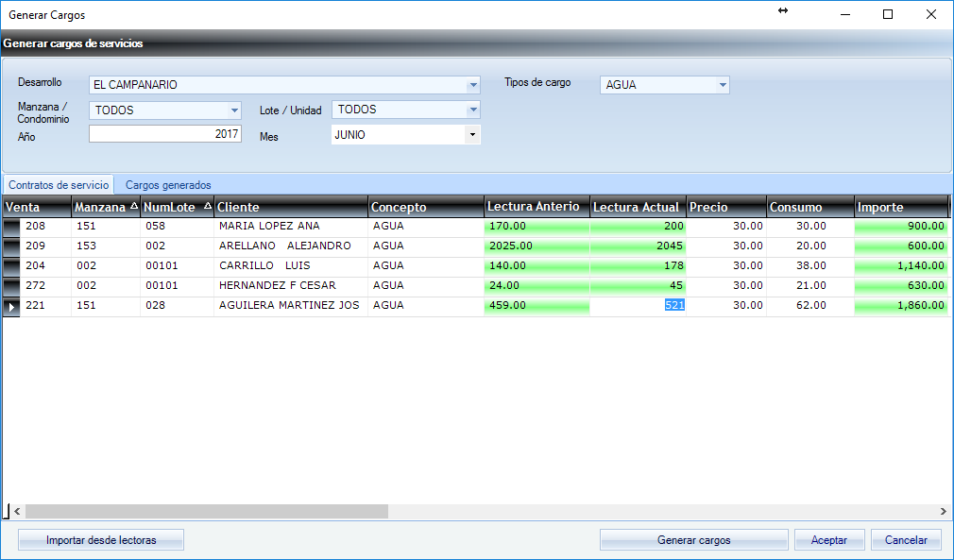Open the Tipos de cargo AGUA dropdown
Screen dimensions: 954x560
coord(664,84)
